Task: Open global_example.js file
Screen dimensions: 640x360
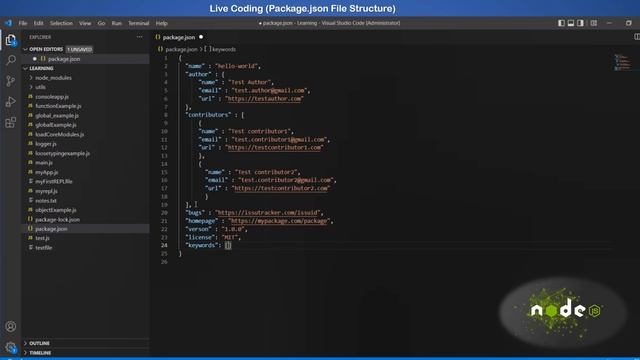Action: (x=57, y=116)
